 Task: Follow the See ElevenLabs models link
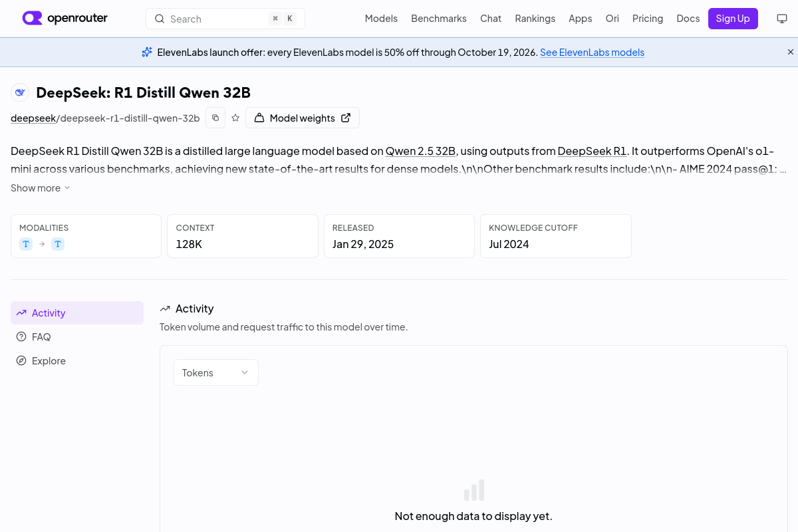(592, 53)
